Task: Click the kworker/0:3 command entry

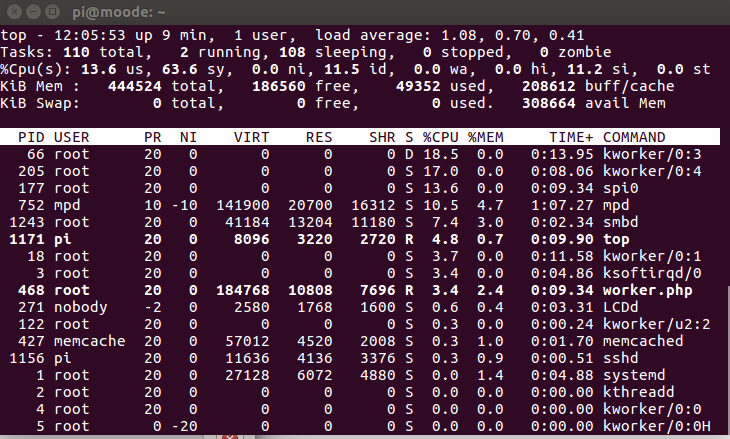Action: (652, 154)
